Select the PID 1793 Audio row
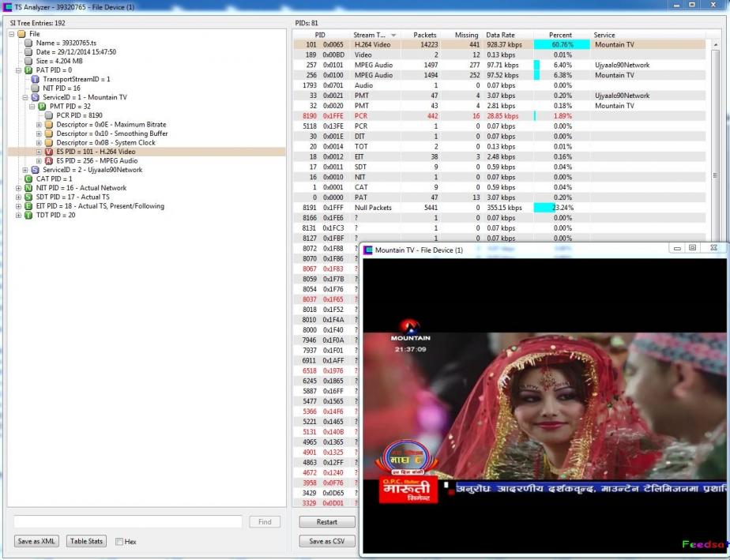Screen dimensions: 730x560 (x=499, y=85)
